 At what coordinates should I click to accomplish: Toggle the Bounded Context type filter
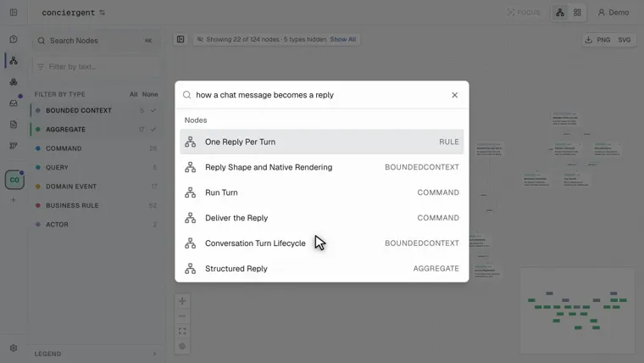(95, 110)
